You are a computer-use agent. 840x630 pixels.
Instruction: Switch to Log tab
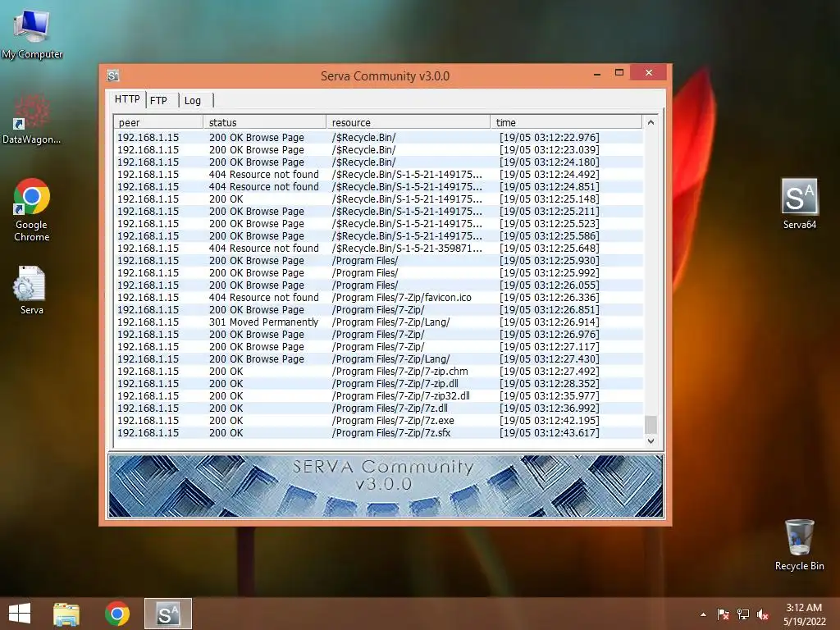(193, 100)
